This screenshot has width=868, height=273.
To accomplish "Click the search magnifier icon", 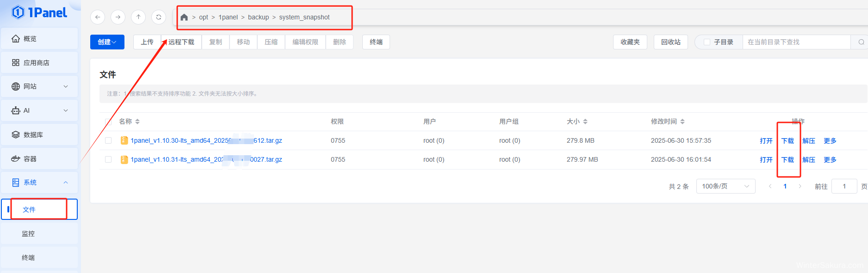I will click(x=861, y=42).
